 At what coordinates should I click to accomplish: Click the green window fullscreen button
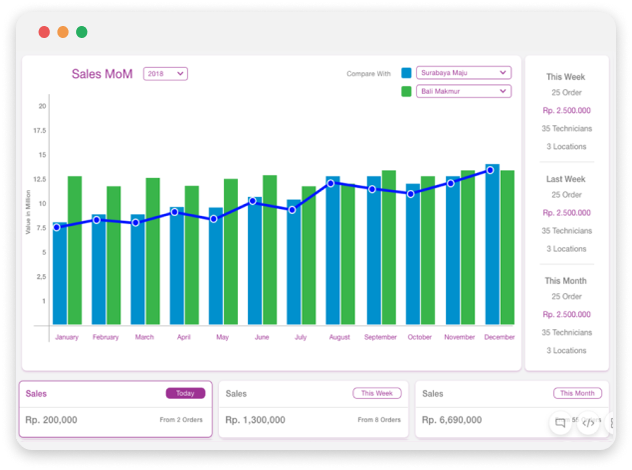[x=81, y=32]
